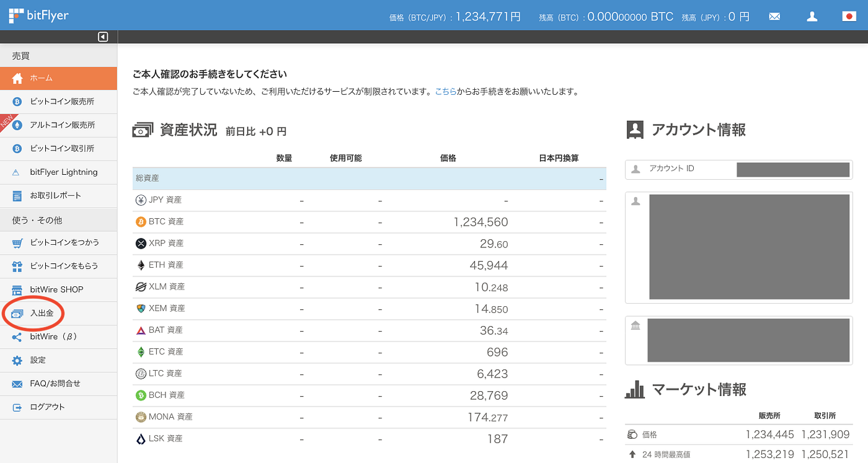Click the header BTC balance 0.00000000 BTC

tap(630, 17)
